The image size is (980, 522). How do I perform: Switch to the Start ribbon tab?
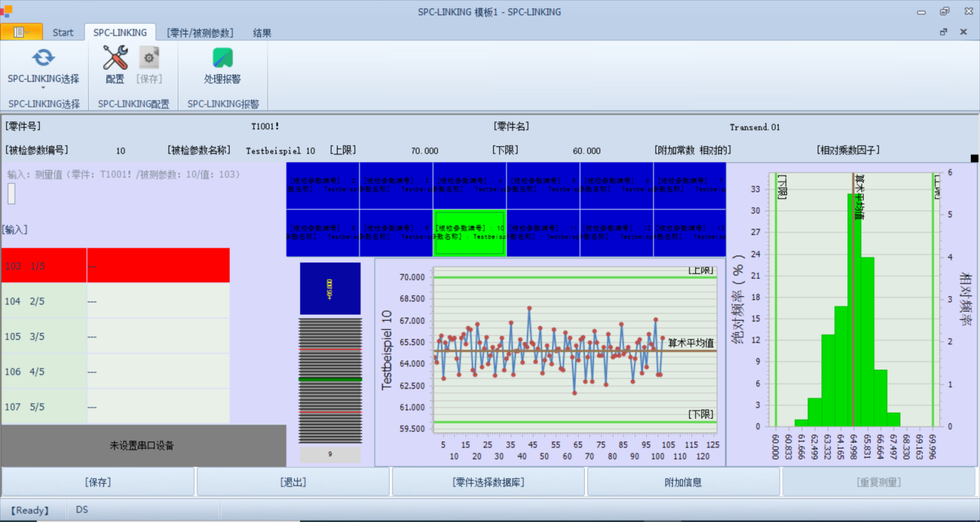point(62,32)
